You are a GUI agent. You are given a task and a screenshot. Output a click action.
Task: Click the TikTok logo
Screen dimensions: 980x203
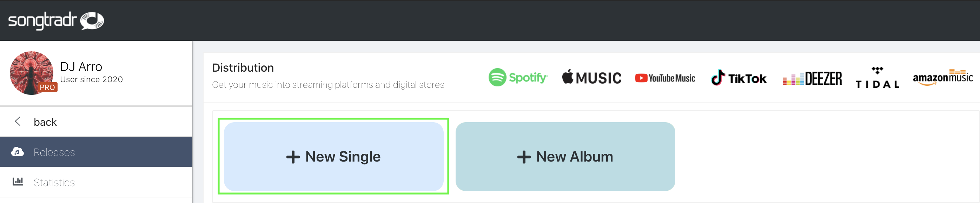pyautogui.click(x=739, y=78)
